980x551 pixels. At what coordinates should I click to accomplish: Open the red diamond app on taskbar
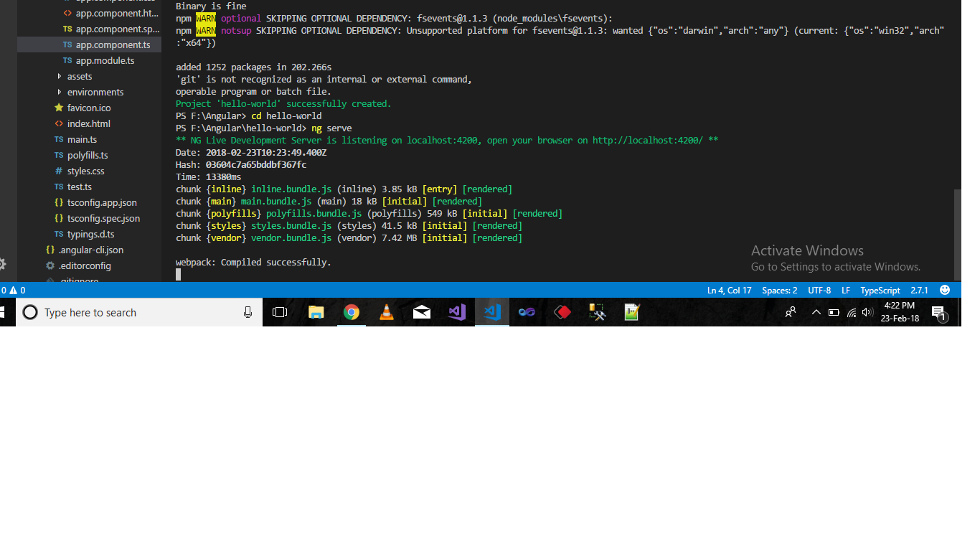point(562,312)
